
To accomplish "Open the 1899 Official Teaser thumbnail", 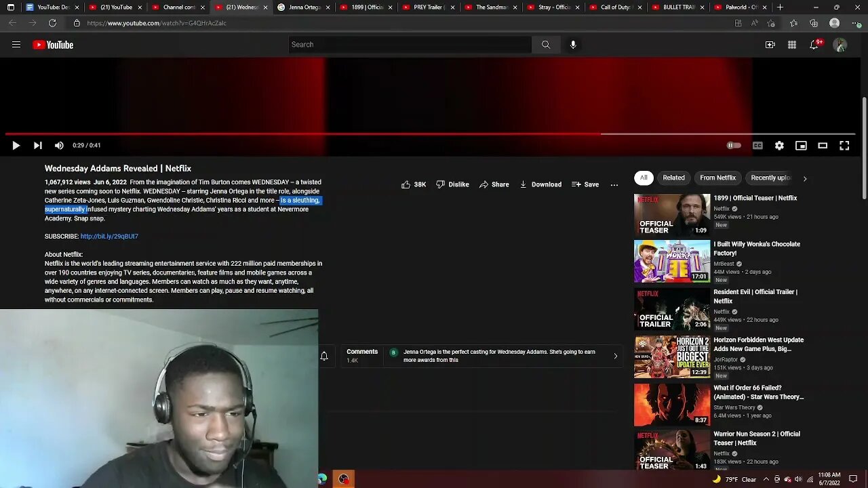I will pyautogui.click(x=672, y=215).
